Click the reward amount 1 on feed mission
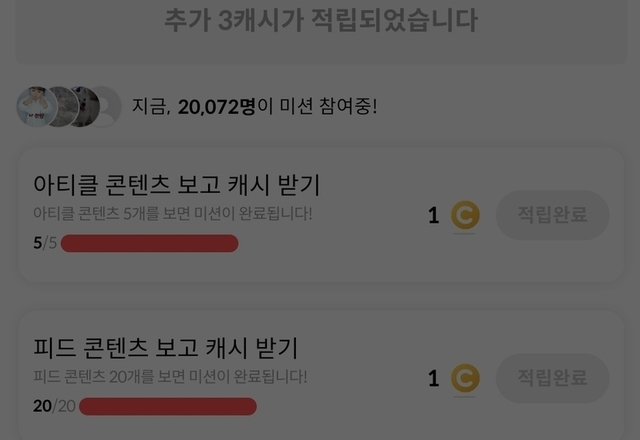 [434, 378]
